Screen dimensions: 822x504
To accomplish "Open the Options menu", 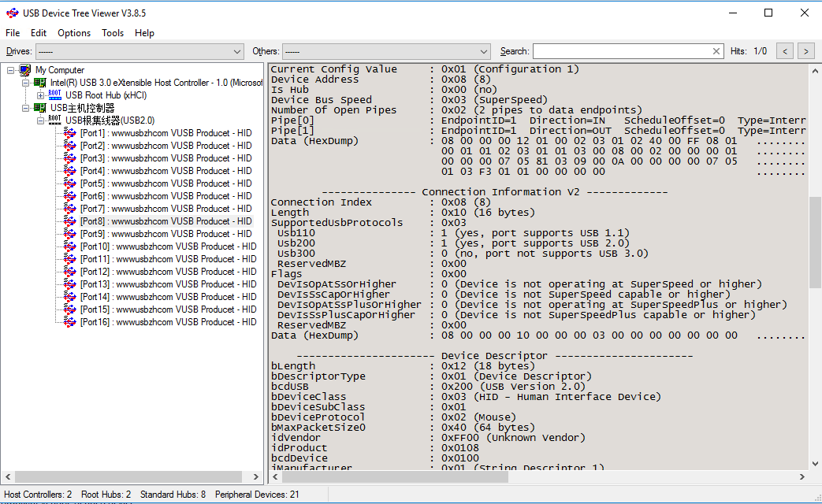I will [74, 33].
